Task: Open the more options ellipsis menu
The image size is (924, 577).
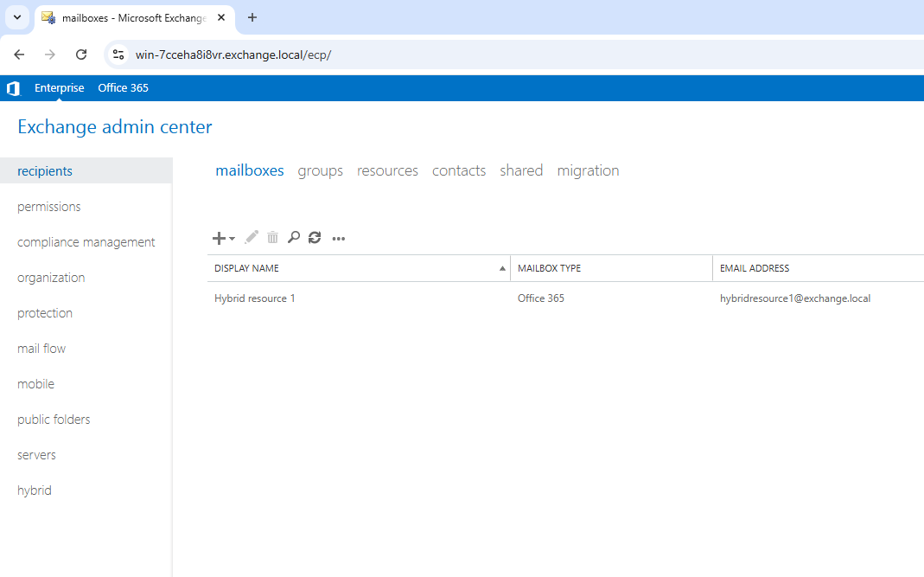Action: [x=338, y=239]
